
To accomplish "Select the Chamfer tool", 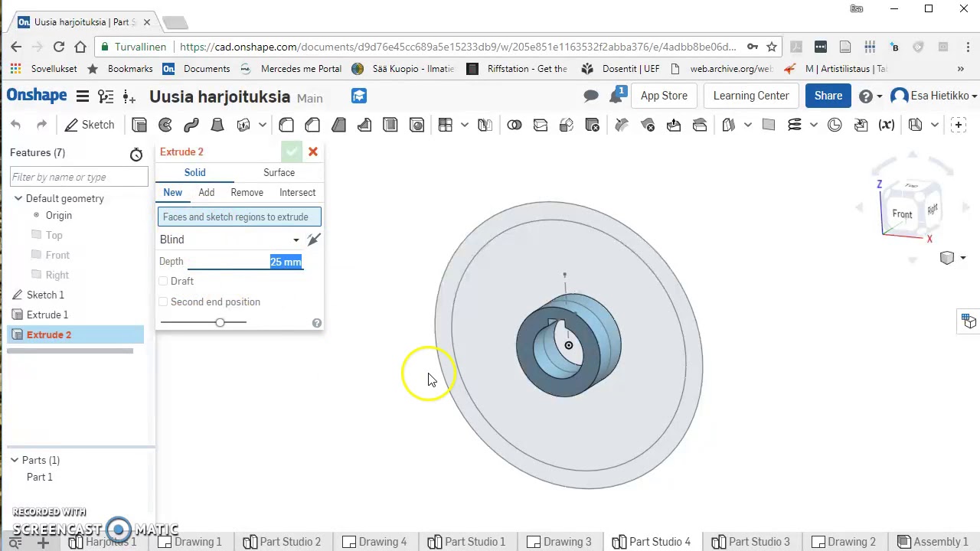I will click(x=312, y=125).
